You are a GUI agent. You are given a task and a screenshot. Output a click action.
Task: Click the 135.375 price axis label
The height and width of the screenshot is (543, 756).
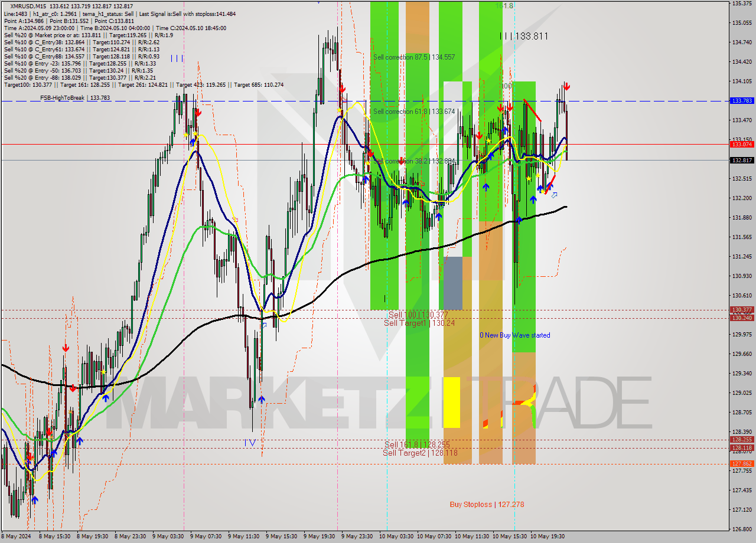(x=741, y=4)
